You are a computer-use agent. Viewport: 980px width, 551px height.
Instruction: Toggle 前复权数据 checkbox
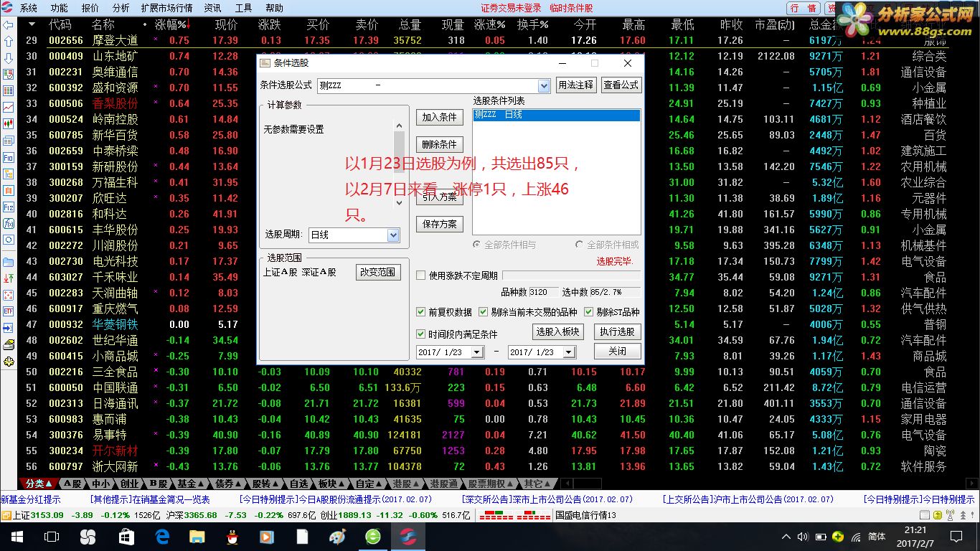[x=421, y=312]
